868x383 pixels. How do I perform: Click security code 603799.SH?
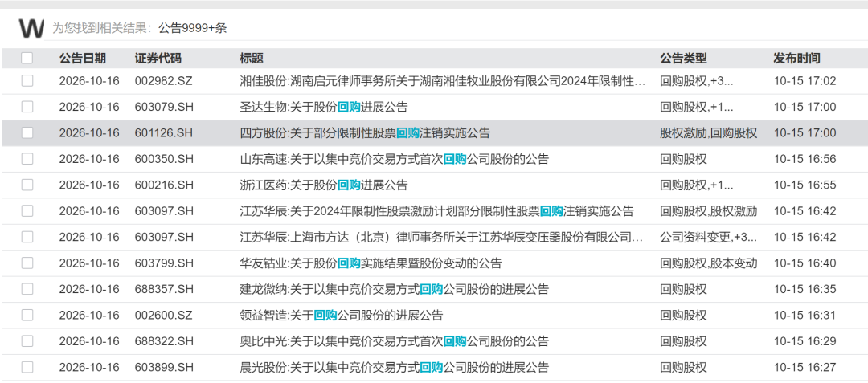(x=164, y=263)
